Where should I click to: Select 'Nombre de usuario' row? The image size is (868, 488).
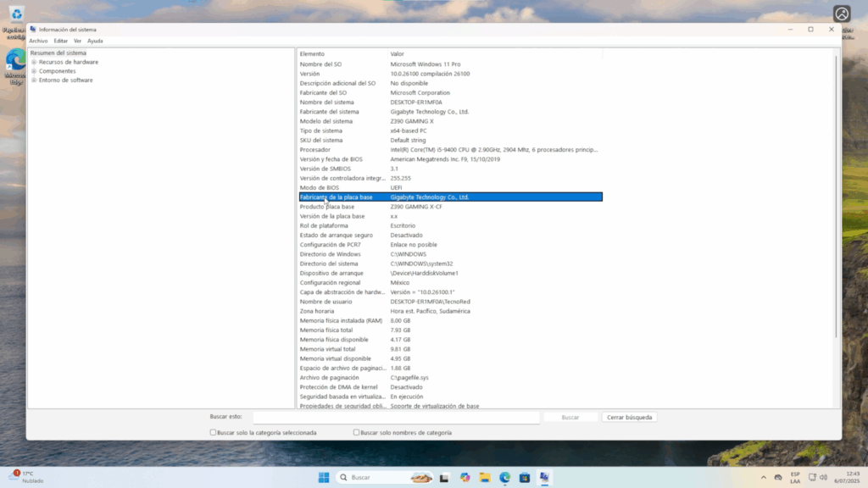pos(450,302)
